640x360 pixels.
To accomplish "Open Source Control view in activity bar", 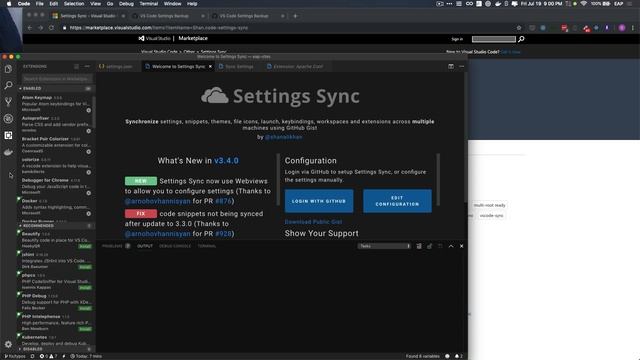I will pyautogui.click(x=8, y=102).
